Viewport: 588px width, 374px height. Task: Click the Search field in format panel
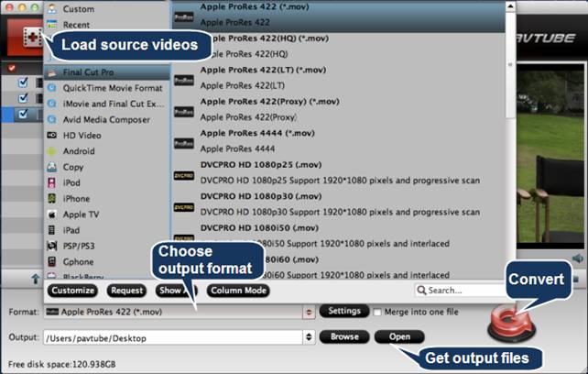point(461,291)
